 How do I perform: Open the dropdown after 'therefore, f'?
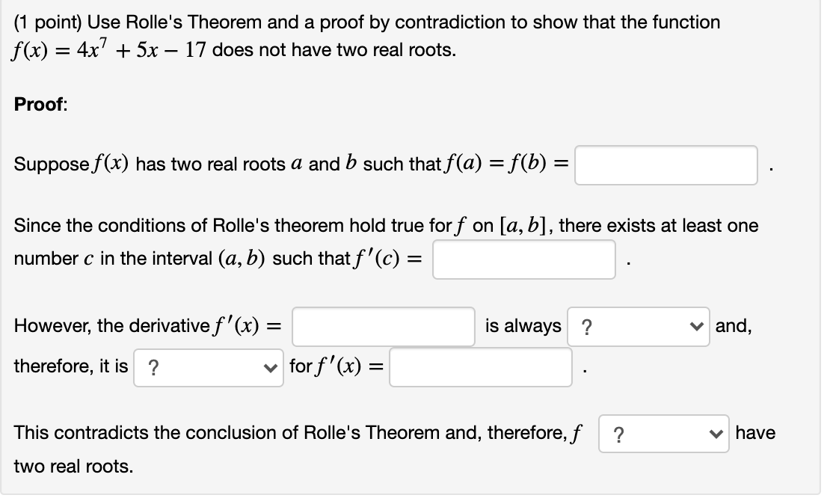click(663, 434)
